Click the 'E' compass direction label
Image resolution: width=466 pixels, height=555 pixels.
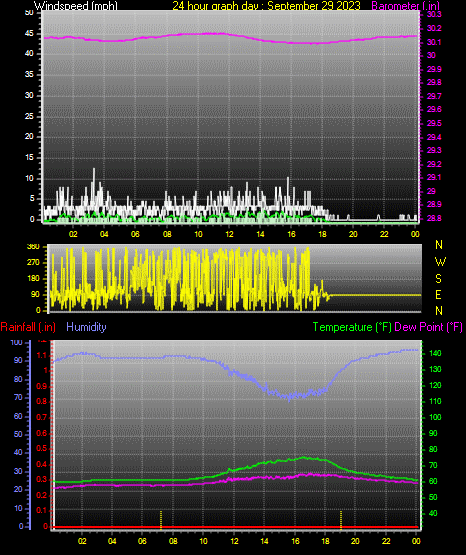tap(438, 294)
